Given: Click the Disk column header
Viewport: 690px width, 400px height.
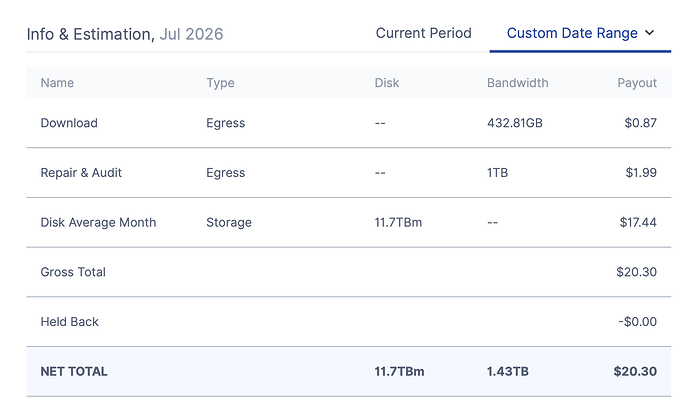Looking at the screenshot, I should click(x=387, y=83).
